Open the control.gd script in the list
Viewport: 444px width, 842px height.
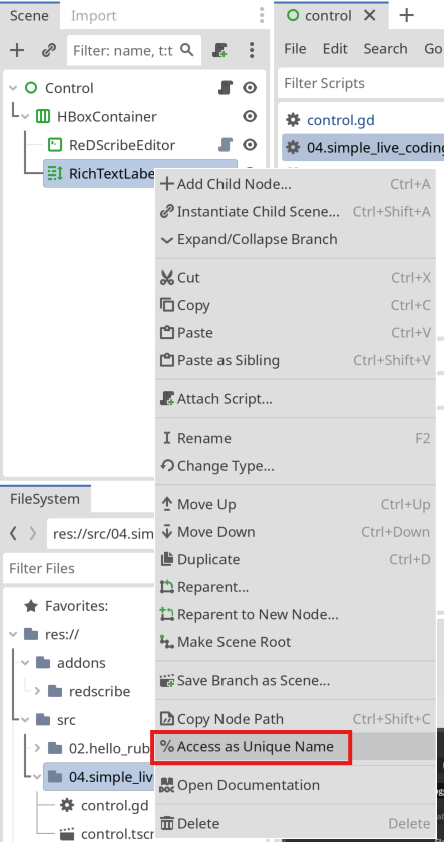pos(341,120)
